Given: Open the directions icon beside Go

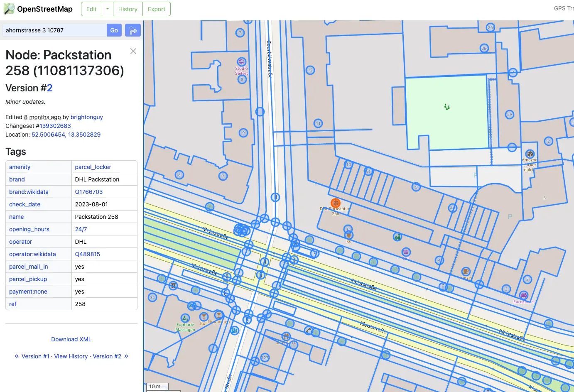Looking at the screenshot, I should click(x=133, y=30).
